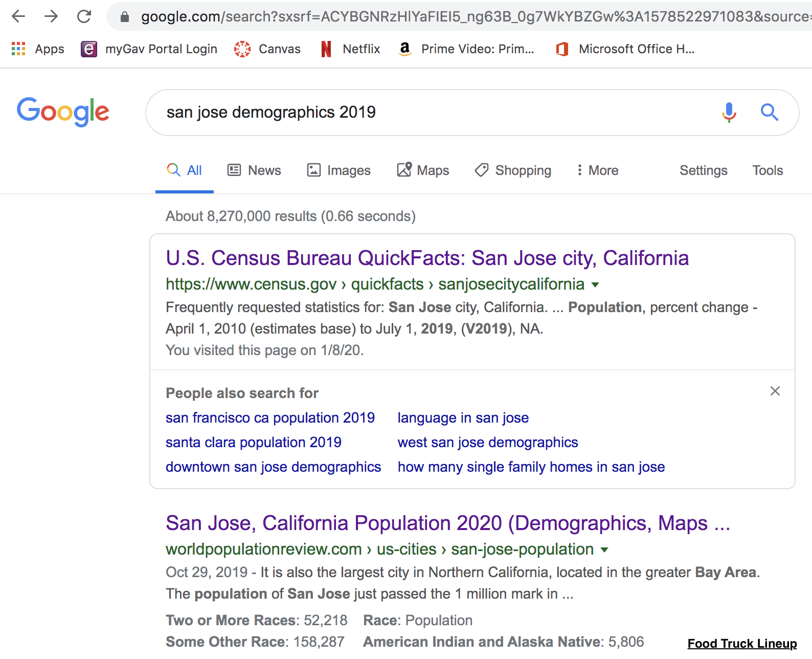This screenshot has height=659, width=812.
Task: Open search Settings
Action: pos(703,170)
